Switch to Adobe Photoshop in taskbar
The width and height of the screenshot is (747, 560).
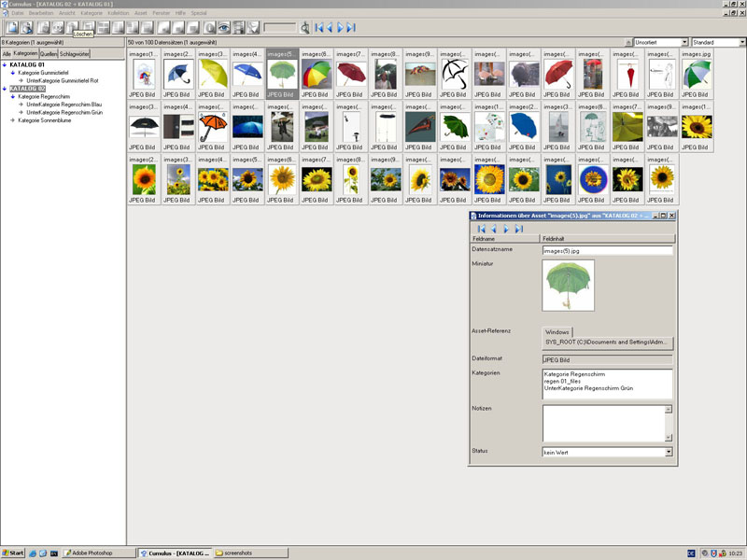tap(99, 553)
